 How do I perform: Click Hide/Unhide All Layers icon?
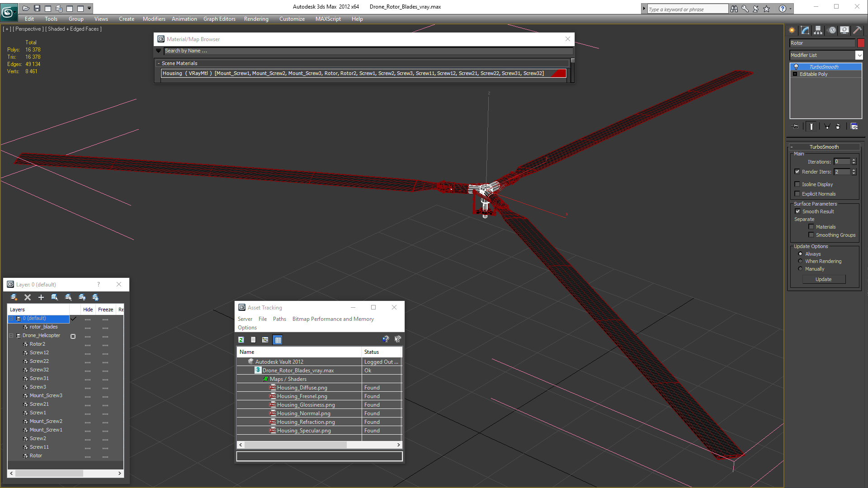(82, 297)
